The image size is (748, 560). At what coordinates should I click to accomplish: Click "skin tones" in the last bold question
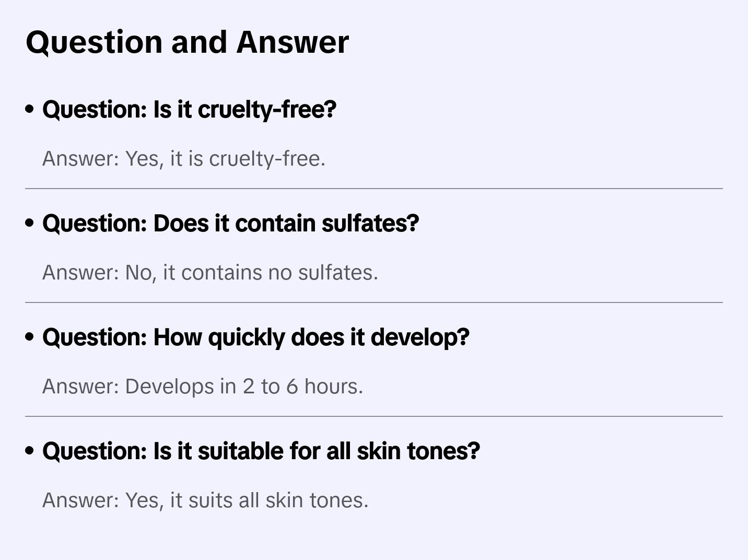(418, 451)
